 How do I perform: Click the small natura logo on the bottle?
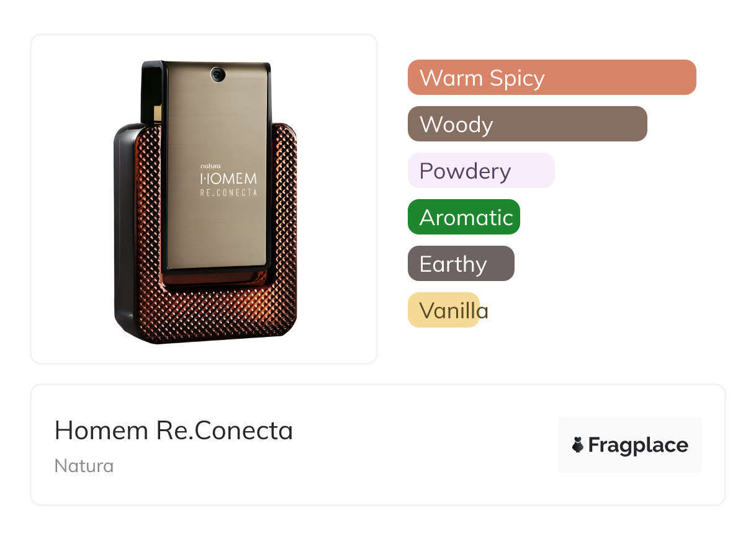coord(210,166)
